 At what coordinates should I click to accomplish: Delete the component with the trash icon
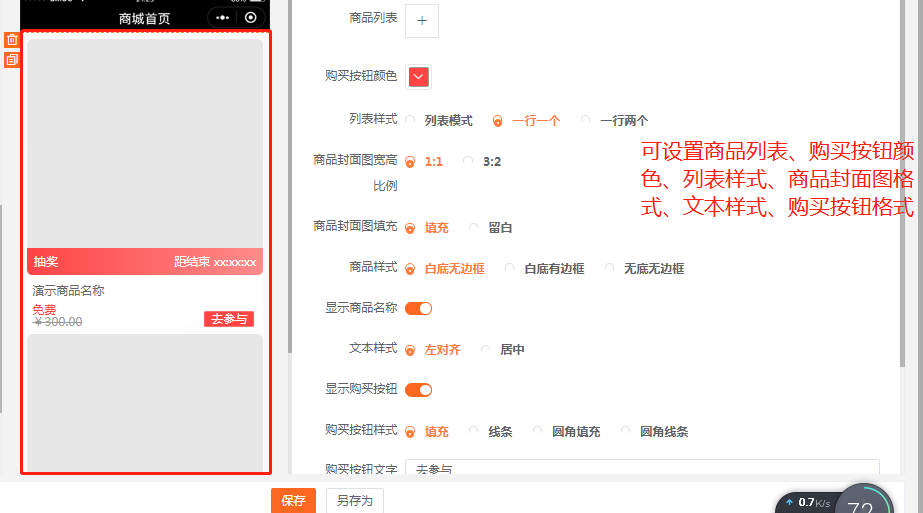click(12, 40)
